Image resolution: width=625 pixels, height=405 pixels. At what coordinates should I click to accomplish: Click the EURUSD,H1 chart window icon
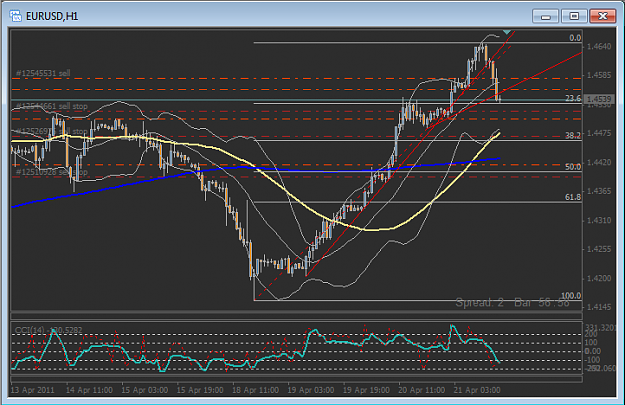click(16, 16)
